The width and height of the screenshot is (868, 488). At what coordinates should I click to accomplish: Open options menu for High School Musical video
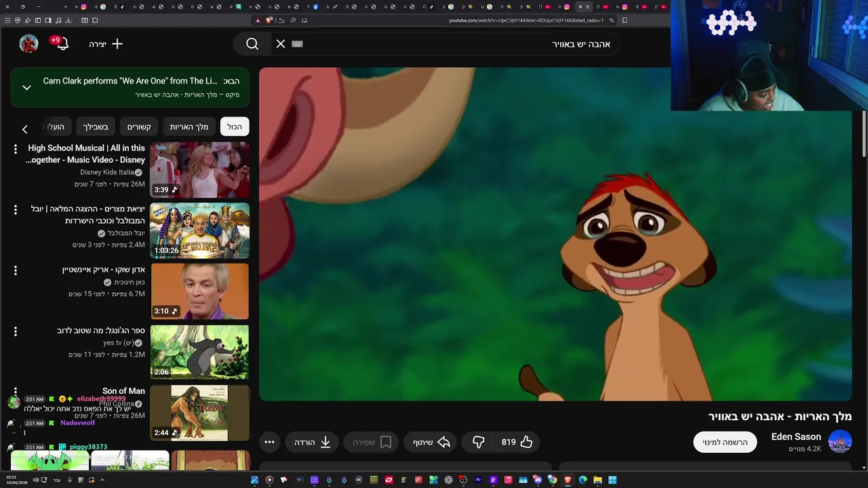(x=16, y=149)
